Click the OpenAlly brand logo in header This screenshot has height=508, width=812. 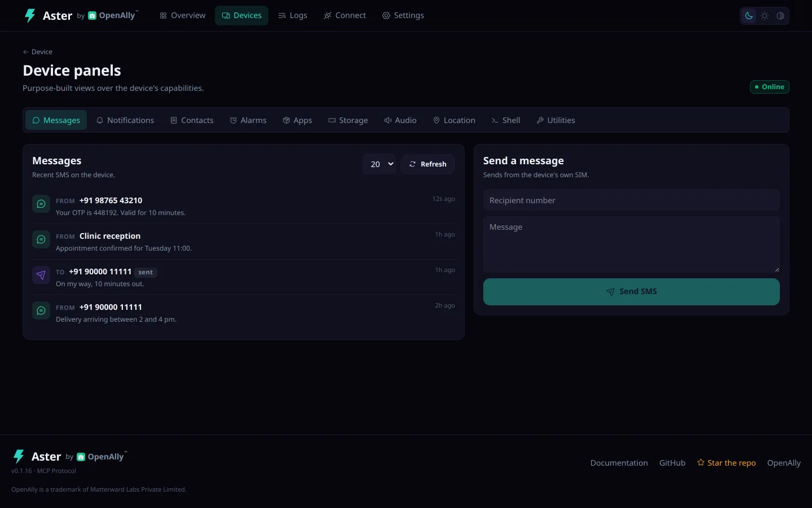pyautogui.click(x=113, y=15)
